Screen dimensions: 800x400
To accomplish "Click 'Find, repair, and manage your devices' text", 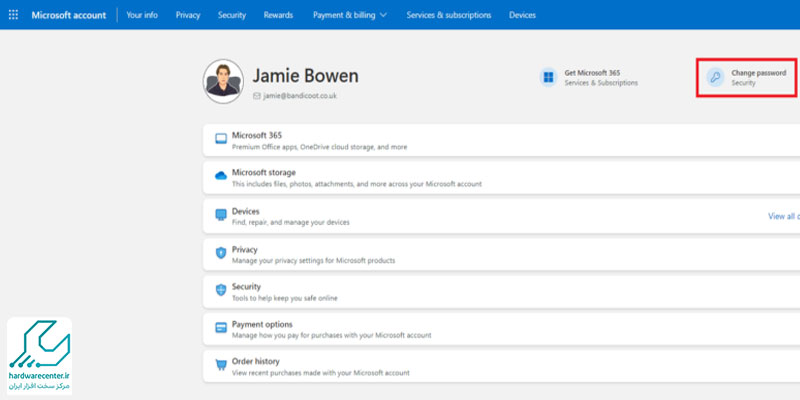I will 291,222.
